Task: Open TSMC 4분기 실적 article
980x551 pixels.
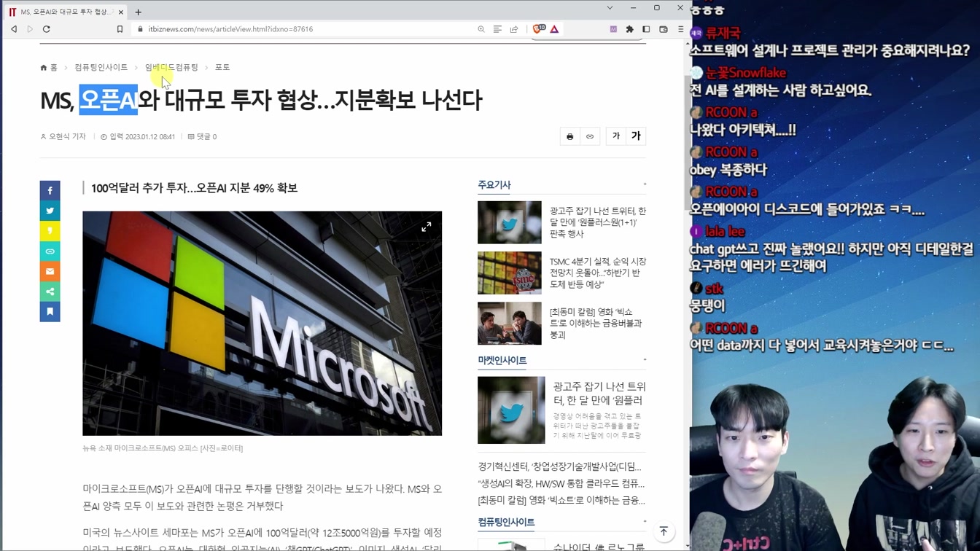Action: click(x=598, y=273)
